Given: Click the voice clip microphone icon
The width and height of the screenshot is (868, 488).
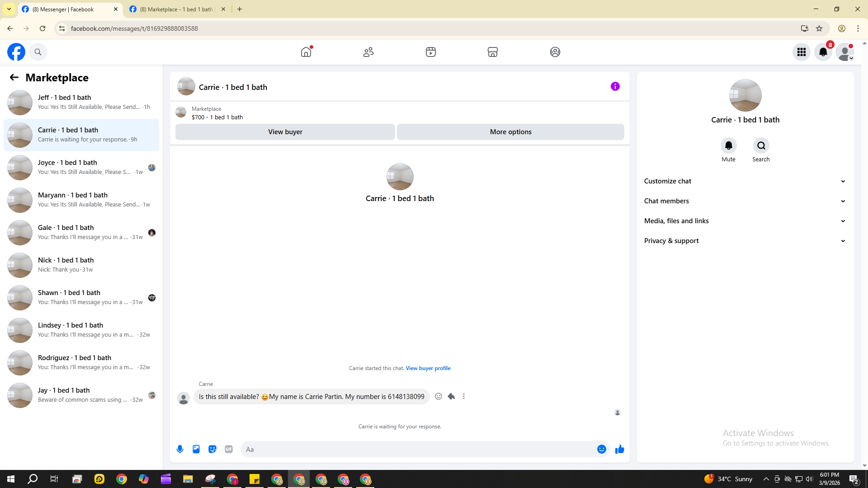Looking at the screenshot, I should click(180, 449).
